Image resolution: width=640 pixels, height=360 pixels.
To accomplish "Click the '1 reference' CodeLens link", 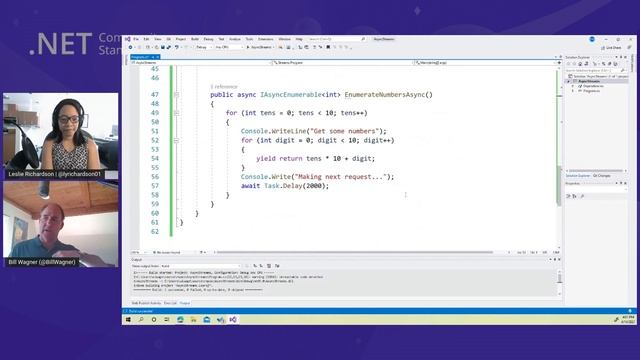I will coord(224,87).
